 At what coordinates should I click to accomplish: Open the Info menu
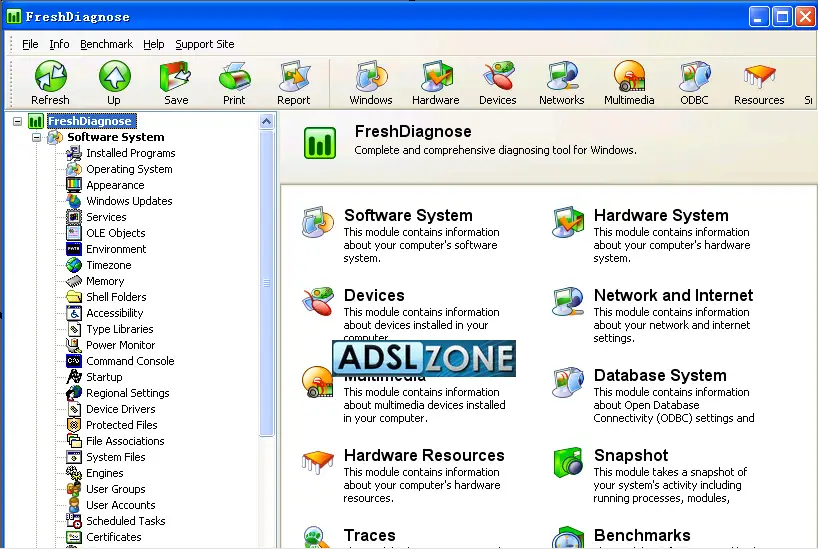pos(59,44)
